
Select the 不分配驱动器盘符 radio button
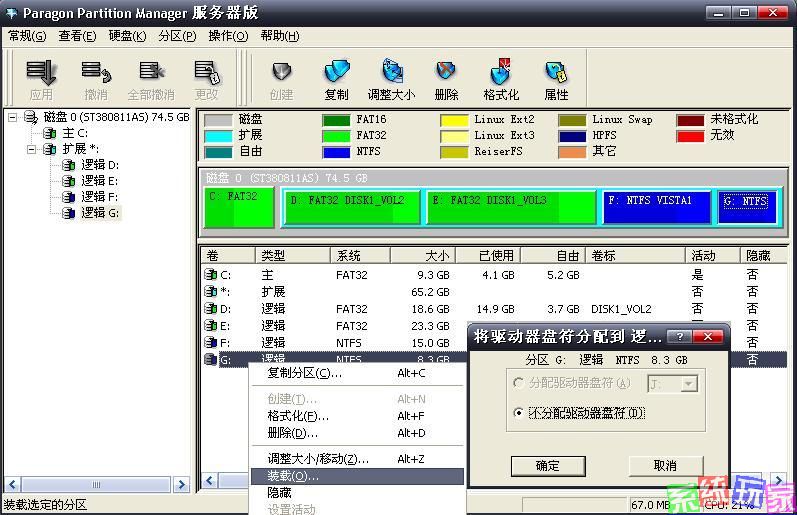click(x=518, y=412)
